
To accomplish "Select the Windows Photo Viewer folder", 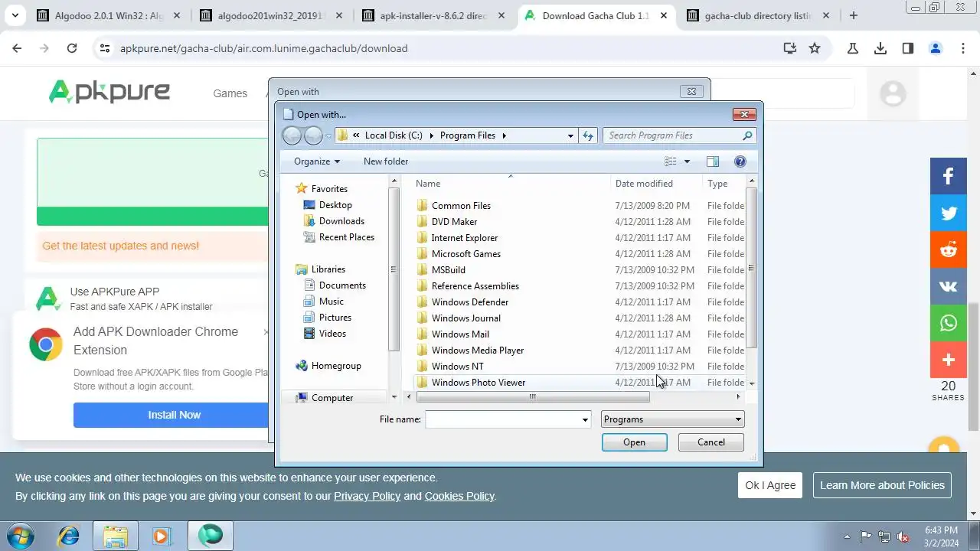I will (478, 383).
